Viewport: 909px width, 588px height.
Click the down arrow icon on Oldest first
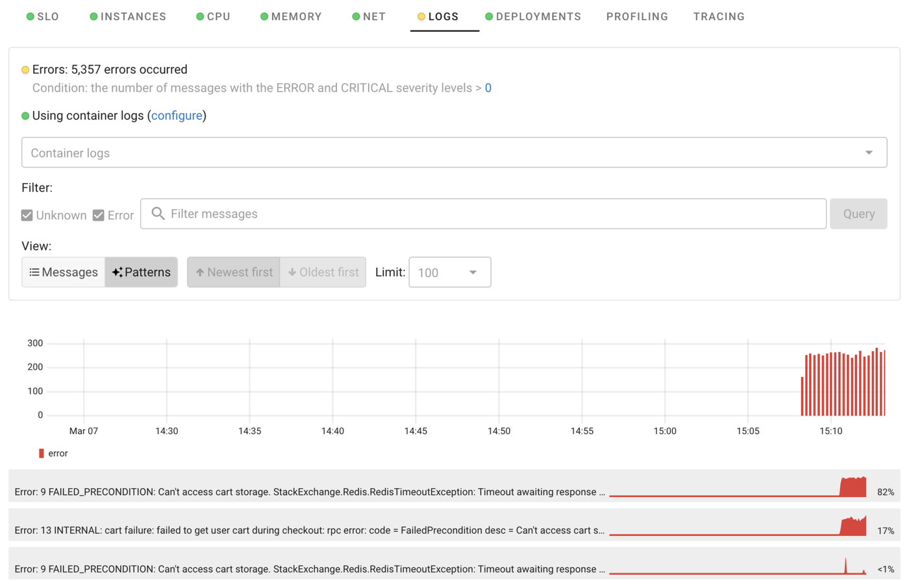pos(292,273)
